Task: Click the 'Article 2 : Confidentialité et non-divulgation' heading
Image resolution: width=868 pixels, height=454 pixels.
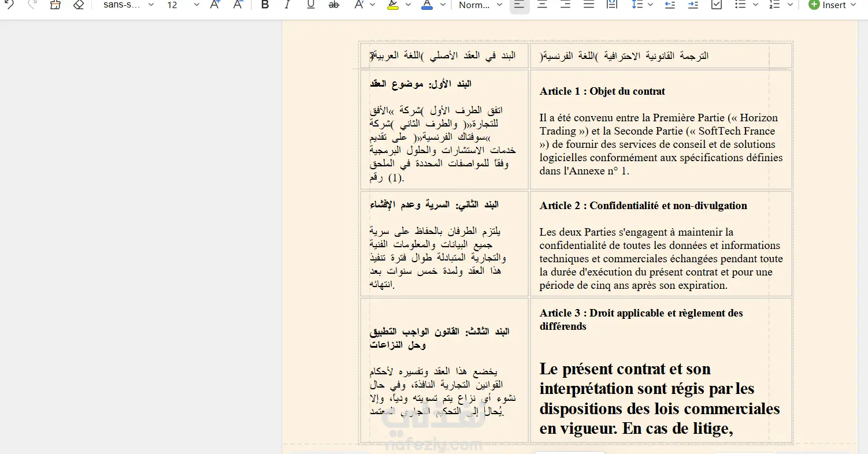Action: click(643, 206)
